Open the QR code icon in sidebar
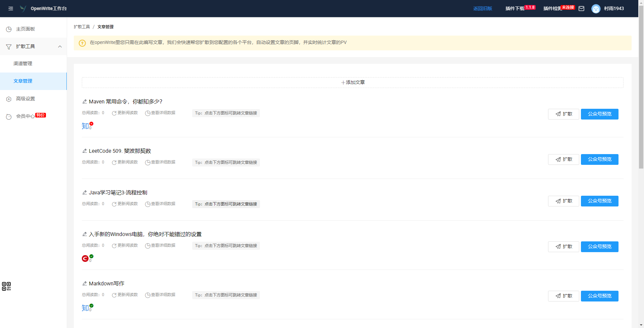Image resolution: width=644 pixels, height=328 pixels. tap(6, 286)
